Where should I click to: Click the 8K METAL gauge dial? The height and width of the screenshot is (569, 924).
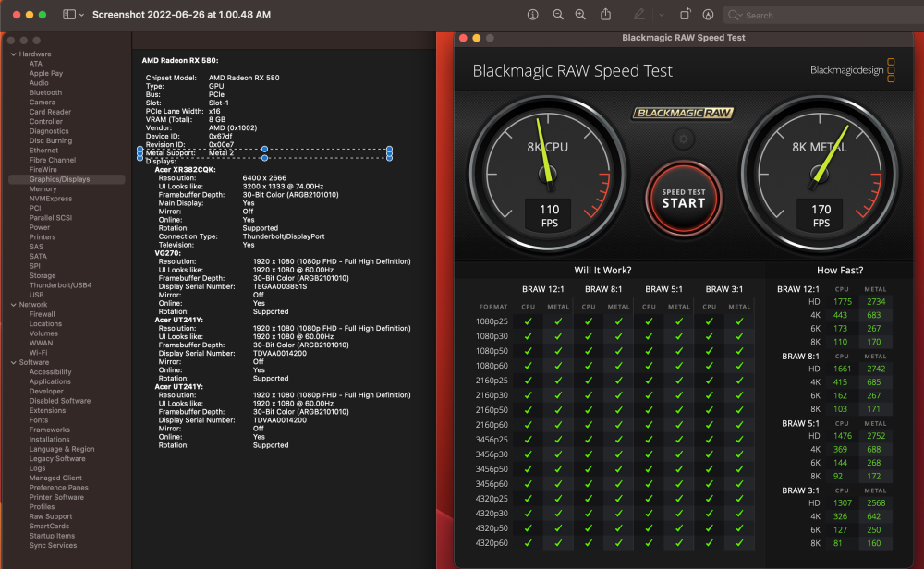coord(820,175)
